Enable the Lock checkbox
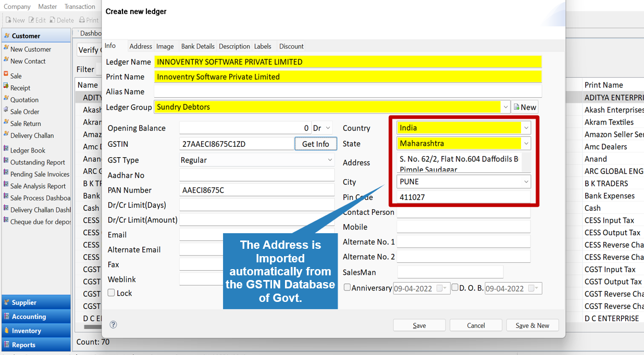This screenshot has width=644, height=355. [111, 293]
